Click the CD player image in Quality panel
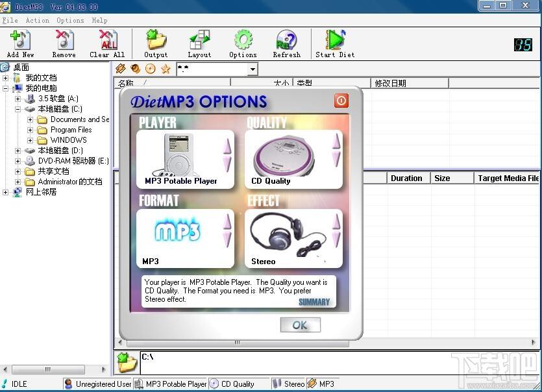Image resolution: width=542 pixels, height=392 pixels. (x=284, y=156)
